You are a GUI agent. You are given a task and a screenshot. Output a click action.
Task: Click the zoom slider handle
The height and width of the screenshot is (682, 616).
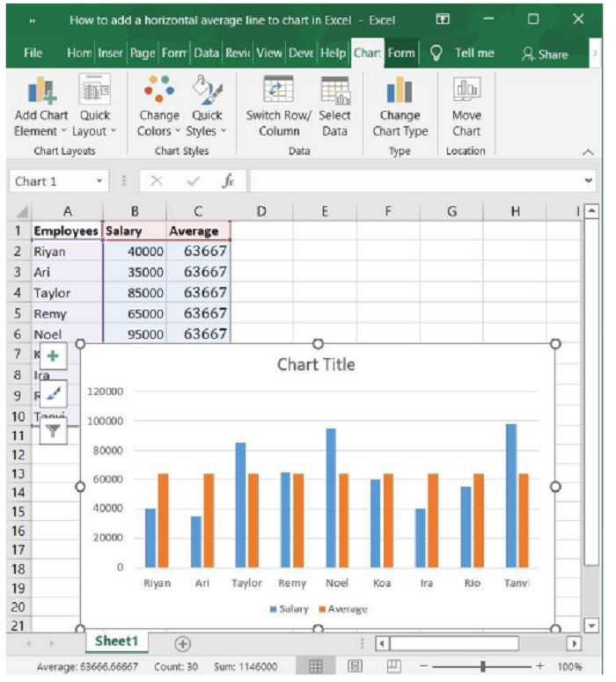pyautogui.click(x=483, y=666)
